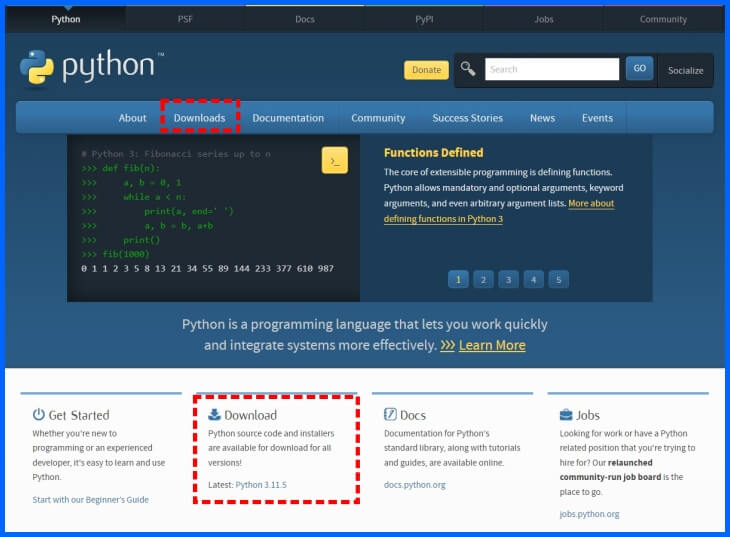This screenshot has width=730, height=537.
Task: Switch to the Docs top bar tab
Action: click(x=304, y=19)
